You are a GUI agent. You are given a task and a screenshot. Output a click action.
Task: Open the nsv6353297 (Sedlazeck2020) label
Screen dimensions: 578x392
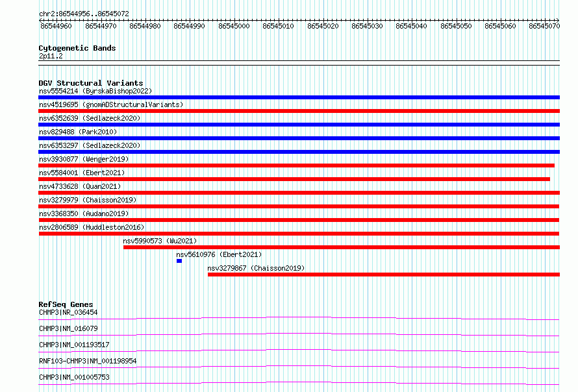click(x=90, y=145)
